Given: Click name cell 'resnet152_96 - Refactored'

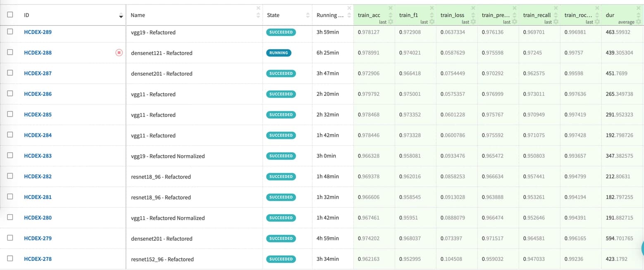Looking at the screenshot, I should (x=162, y=259).
